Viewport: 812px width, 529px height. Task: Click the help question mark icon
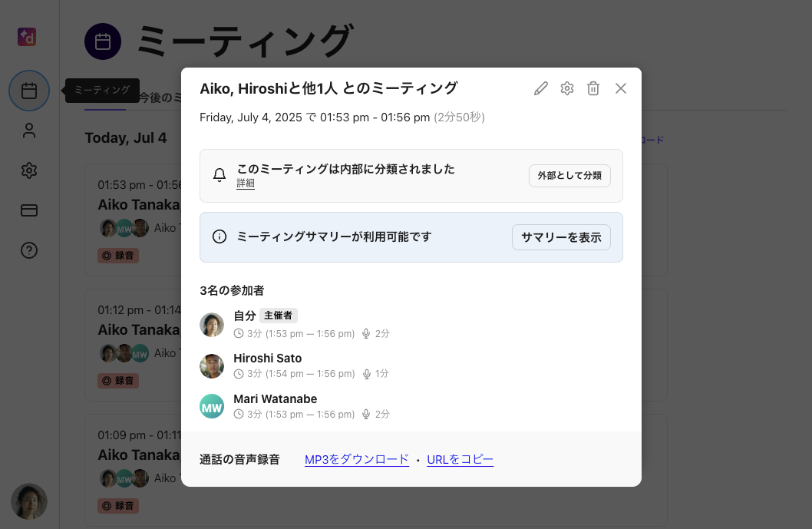click(29, 250)
